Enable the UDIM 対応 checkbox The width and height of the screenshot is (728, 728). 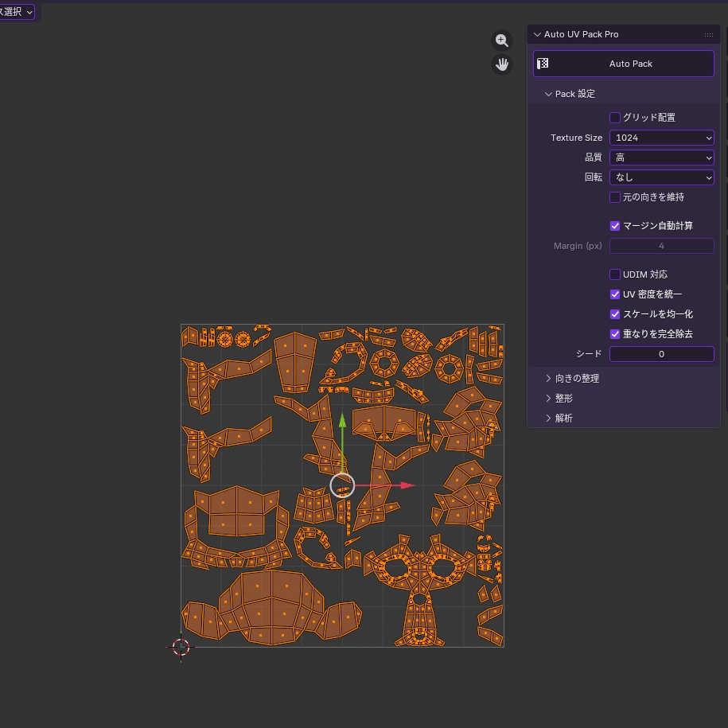615,274
